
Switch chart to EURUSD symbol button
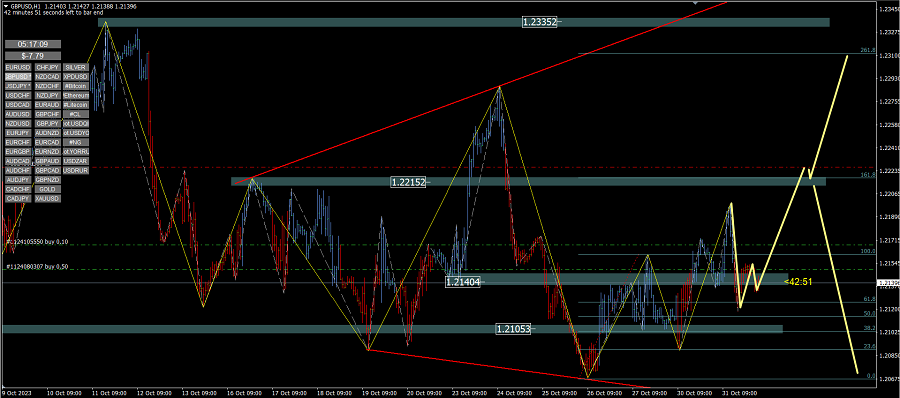18,67
